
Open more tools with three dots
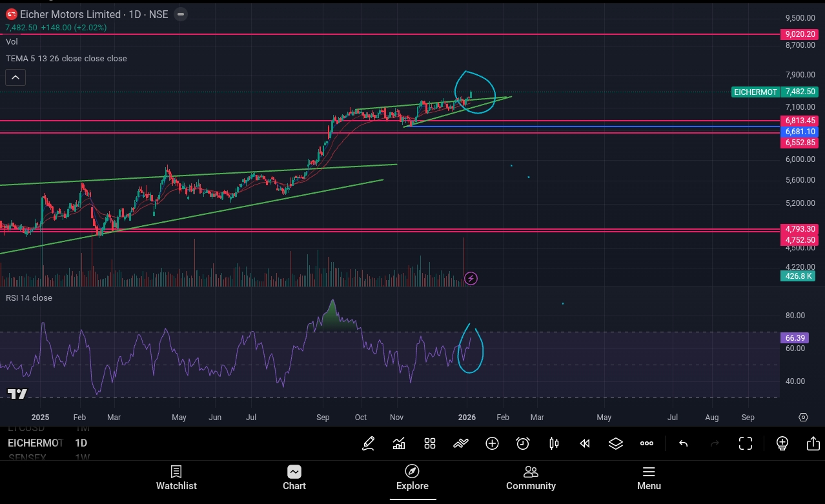pyautogui.click(x=647, y=443)
